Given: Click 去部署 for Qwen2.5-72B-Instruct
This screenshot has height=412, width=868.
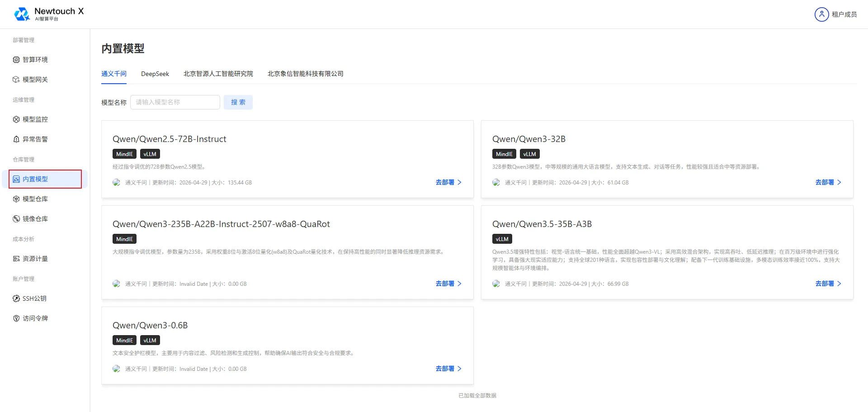Looking at the screenshot, I should coord(448,182).
